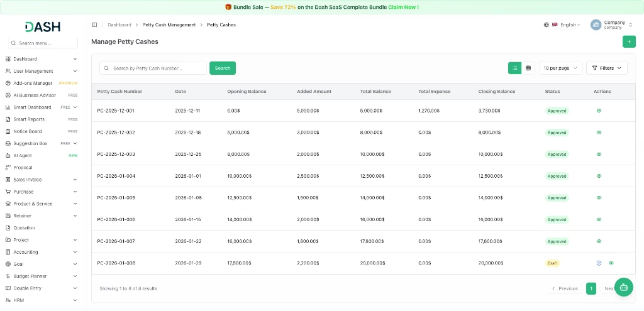Screen dimensions: 644x311
Task: Open the Filters dropdown
Action: point(607,68)
